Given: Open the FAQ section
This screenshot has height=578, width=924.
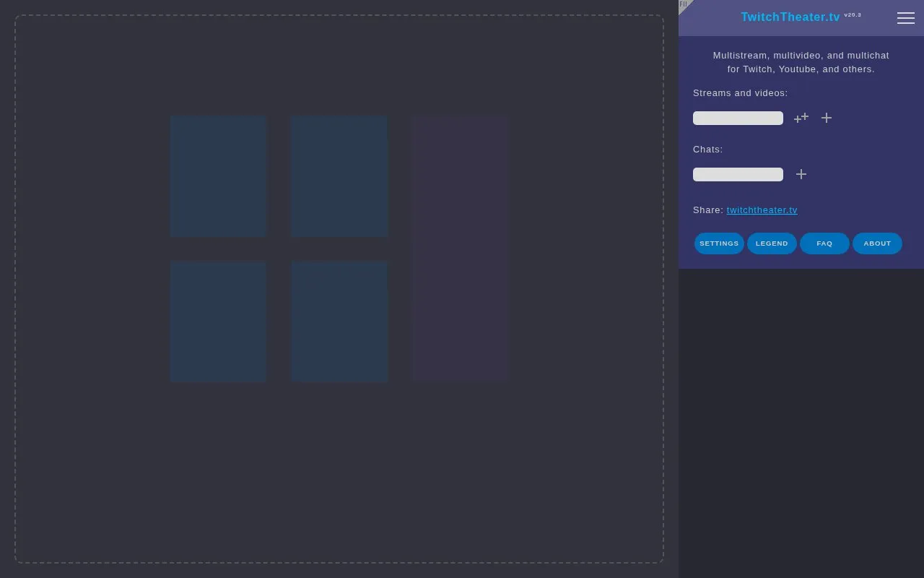Looking at the screenshot, I should pos(824,243).
